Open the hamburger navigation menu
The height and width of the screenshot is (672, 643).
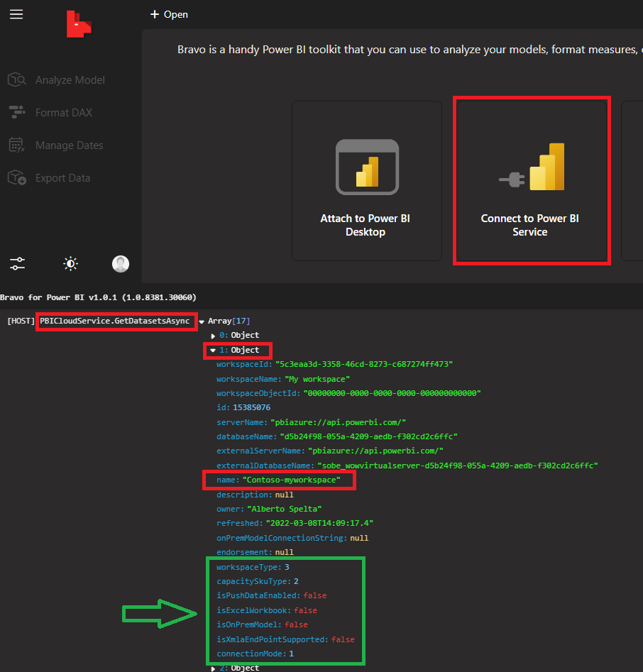16,14
